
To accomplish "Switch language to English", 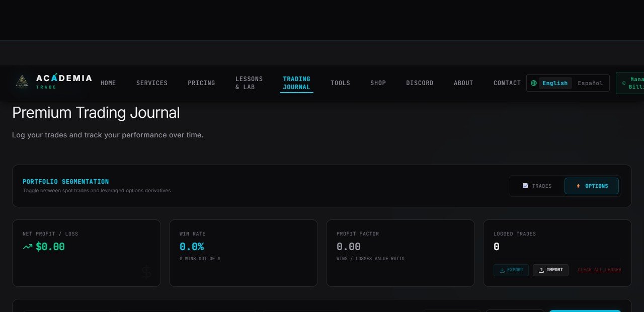I will (x=555, y=83).
